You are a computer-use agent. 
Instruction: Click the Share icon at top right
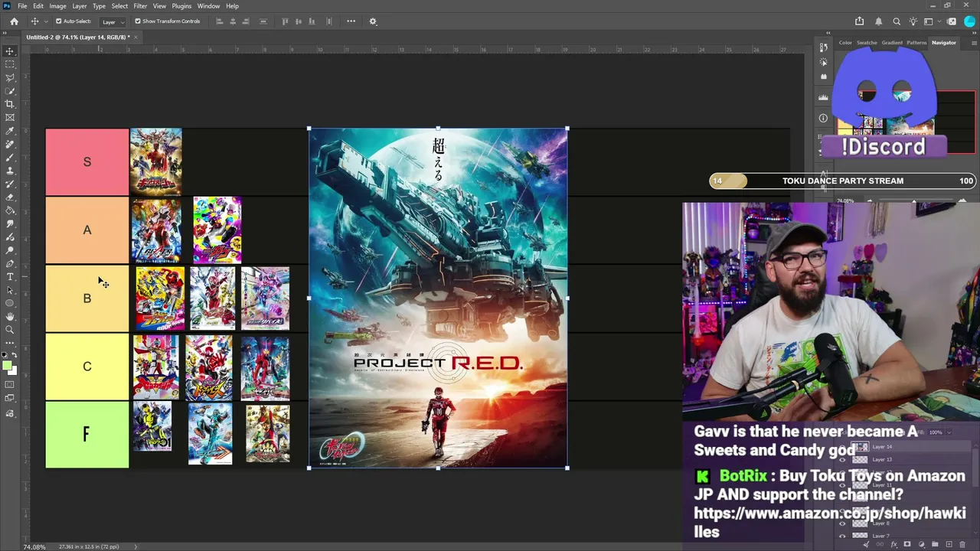(x=860, y=21)
